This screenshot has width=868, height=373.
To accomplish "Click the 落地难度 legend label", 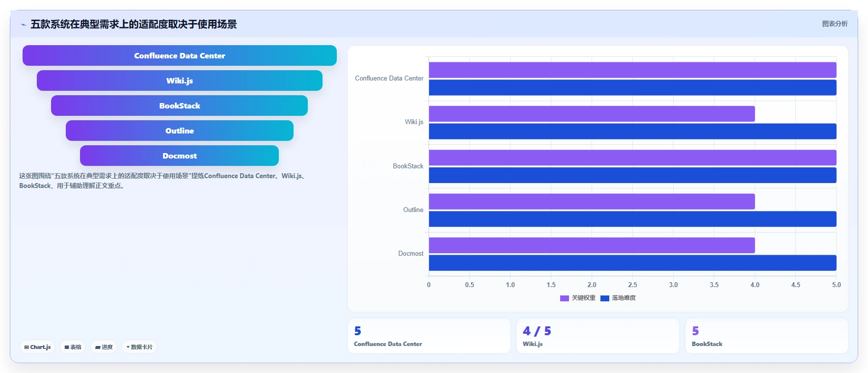I will click(624, 298).
